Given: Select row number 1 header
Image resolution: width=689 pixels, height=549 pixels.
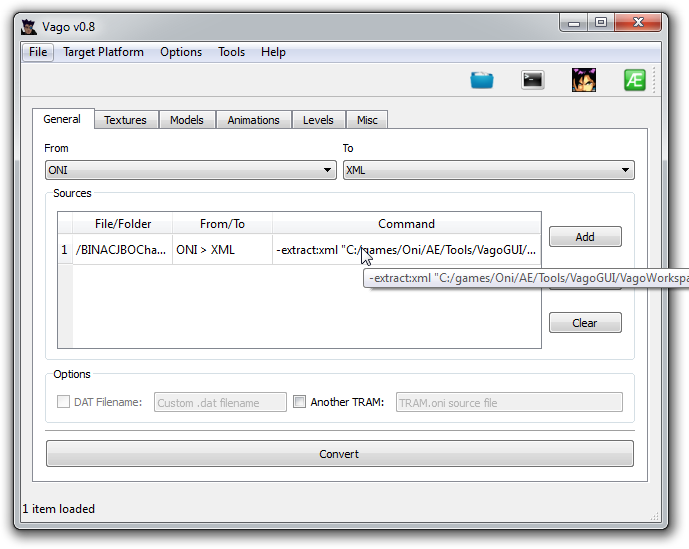Looking at the screenshot, I should 65,250.
